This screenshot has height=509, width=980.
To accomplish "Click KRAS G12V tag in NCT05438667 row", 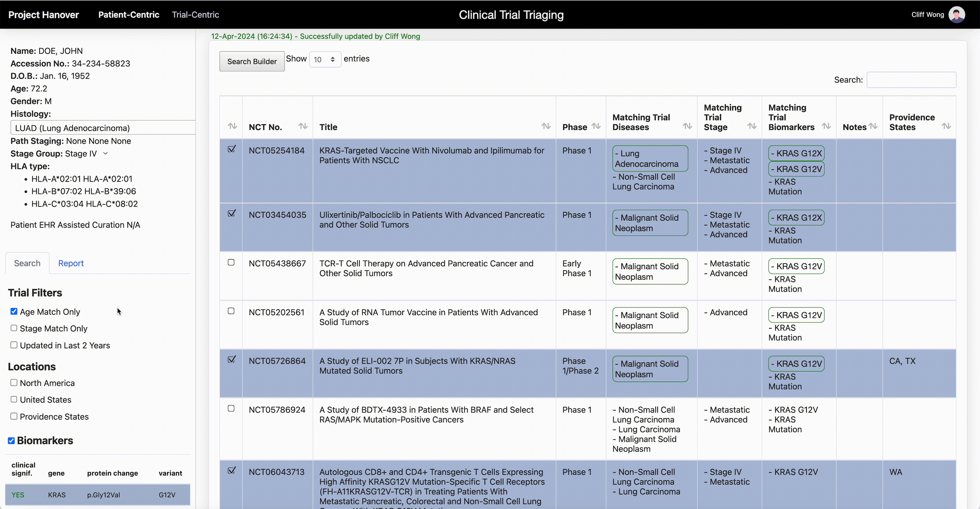I will pos(796,266).
